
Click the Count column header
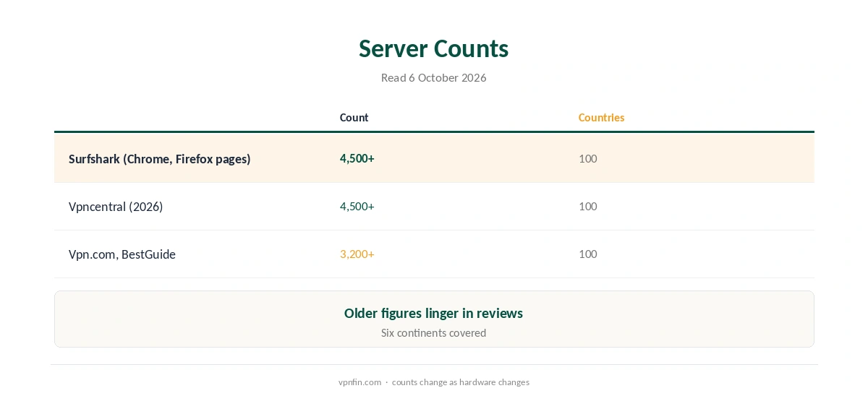[x=354, y=117]
